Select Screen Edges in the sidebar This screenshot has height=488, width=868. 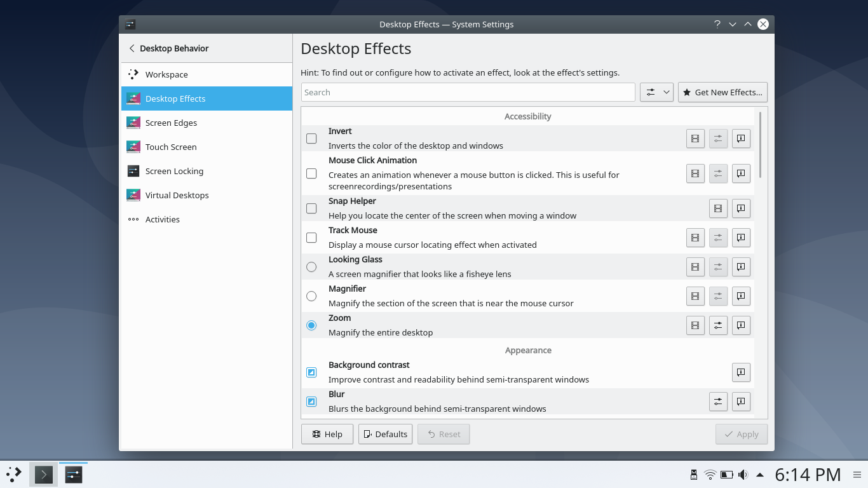[207, 123]
